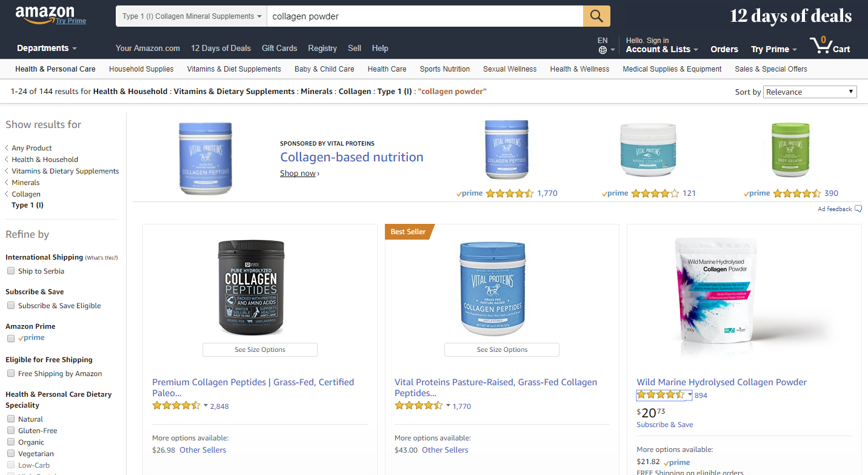Click the Amazon logo
This screenshot has width=868, height=475.
[x=45, y=14]
